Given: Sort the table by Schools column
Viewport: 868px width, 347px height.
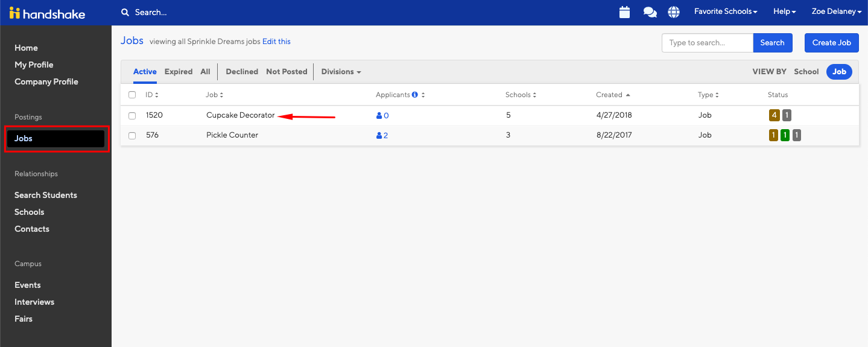Looking at the screenshot, I should 521,95.
